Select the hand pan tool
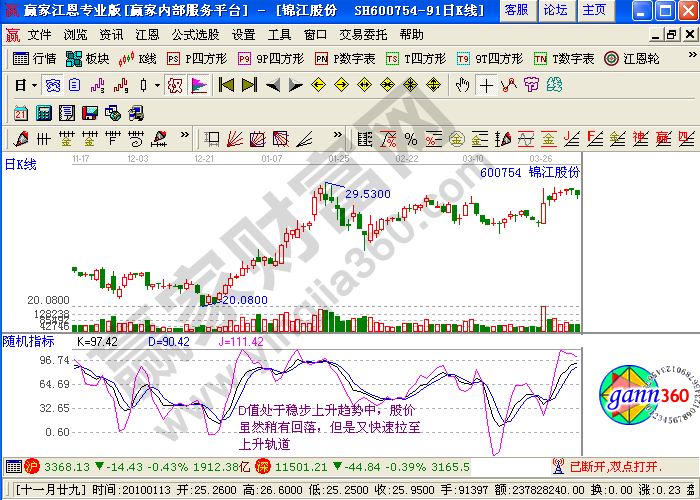 coord(462,85)
